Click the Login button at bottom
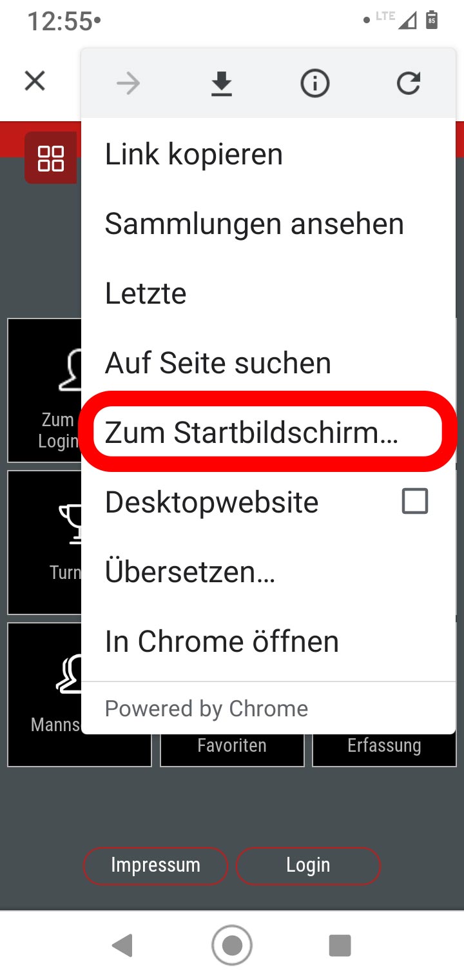This screenshot has width=464, height=980. click(308, 865)
